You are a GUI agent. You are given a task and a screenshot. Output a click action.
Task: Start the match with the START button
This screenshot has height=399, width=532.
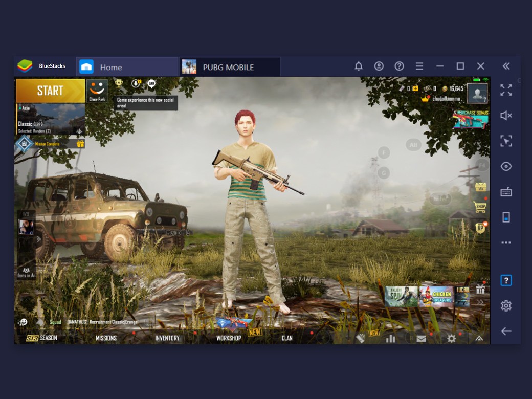pyautogui.click(x=50, y=91)
